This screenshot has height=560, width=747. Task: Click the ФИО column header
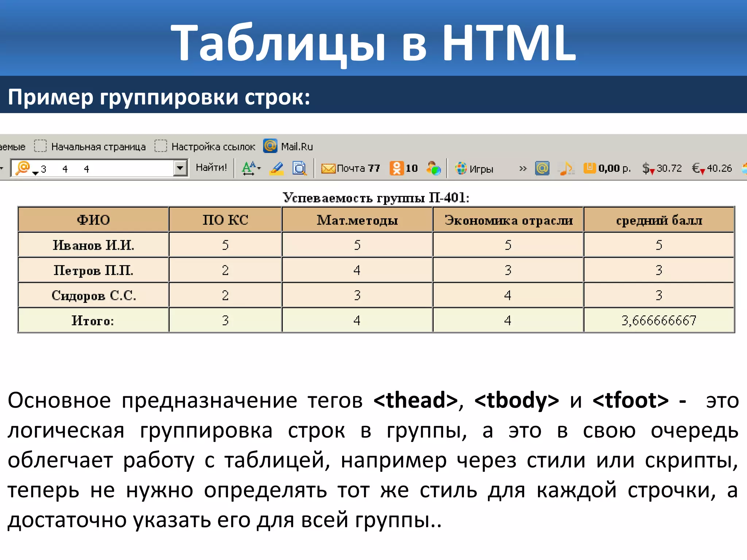tap(93, 219)
